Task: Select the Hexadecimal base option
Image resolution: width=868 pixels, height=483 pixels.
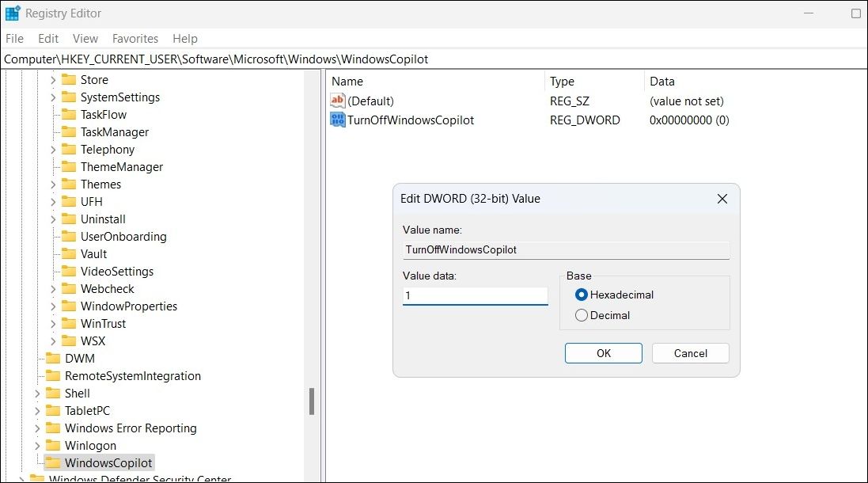Action: point(582,295)
